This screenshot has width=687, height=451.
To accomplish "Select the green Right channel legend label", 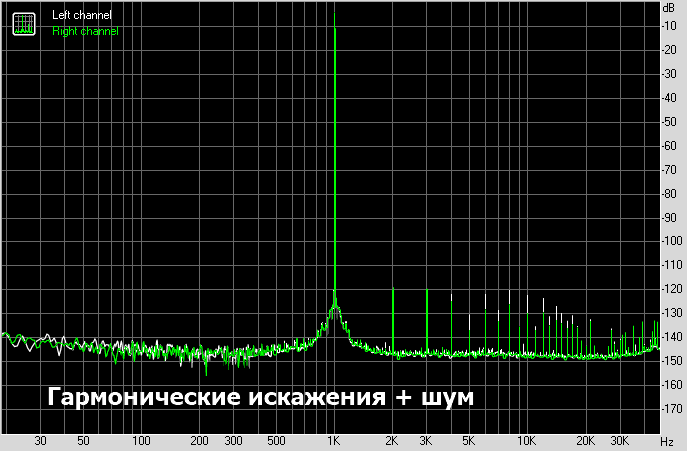I will 85,31.
